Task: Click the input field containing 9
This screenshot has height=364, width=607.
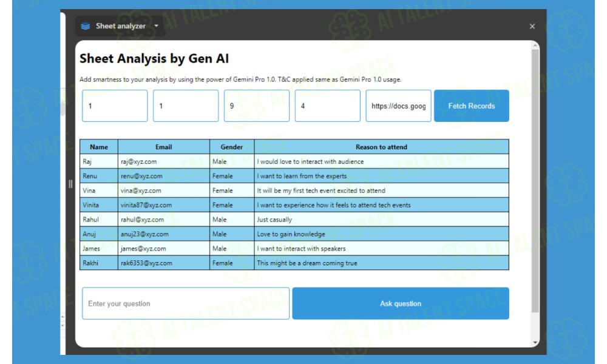Action: tap(257, 106)
